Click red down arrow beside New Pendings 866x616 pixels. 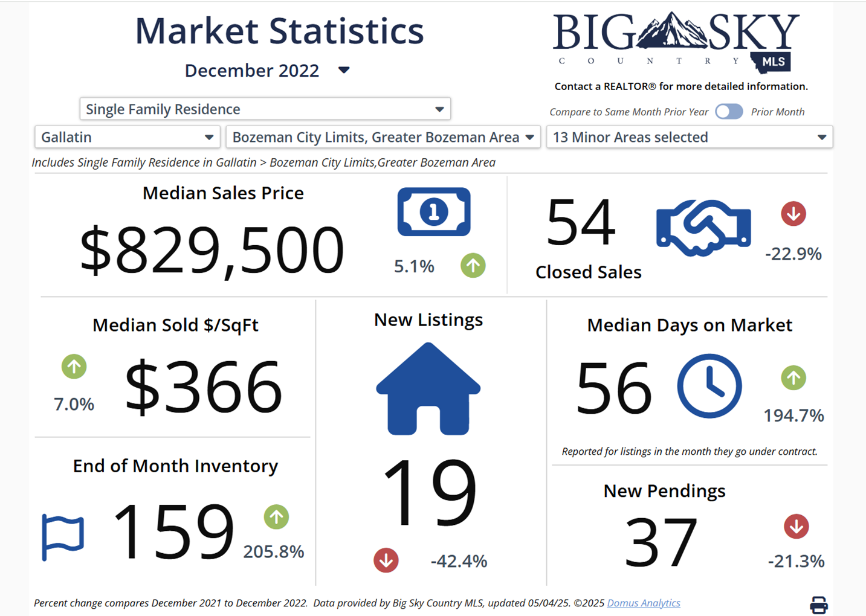pyautogui.click(x=796, y=526)
